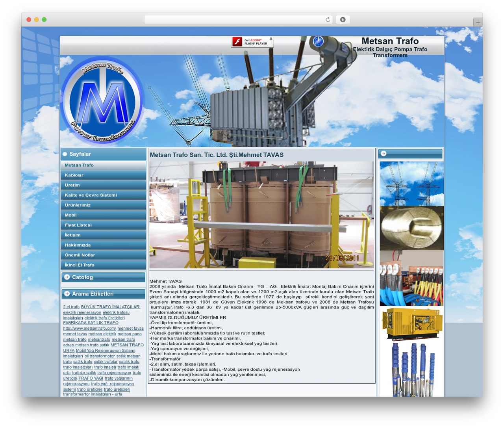
Task: Click the Metsan Trafo site title
Action: 390,41
